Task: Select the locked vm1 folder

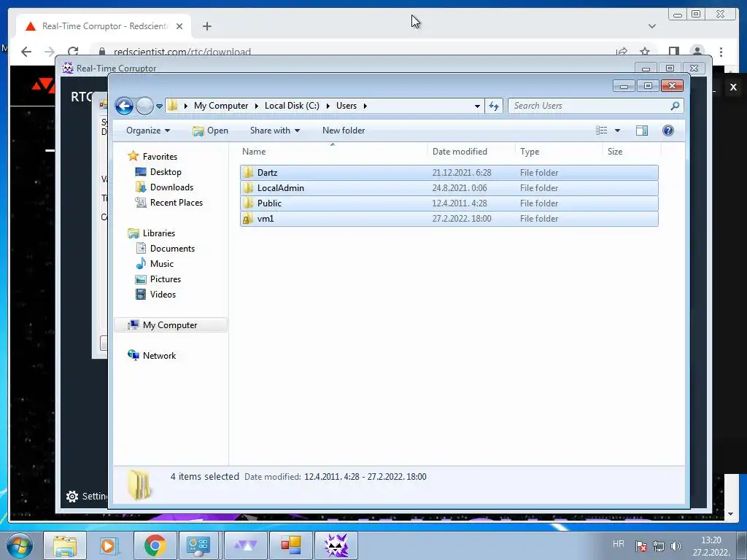Action: pyautogui.click(x=449, y=219)
